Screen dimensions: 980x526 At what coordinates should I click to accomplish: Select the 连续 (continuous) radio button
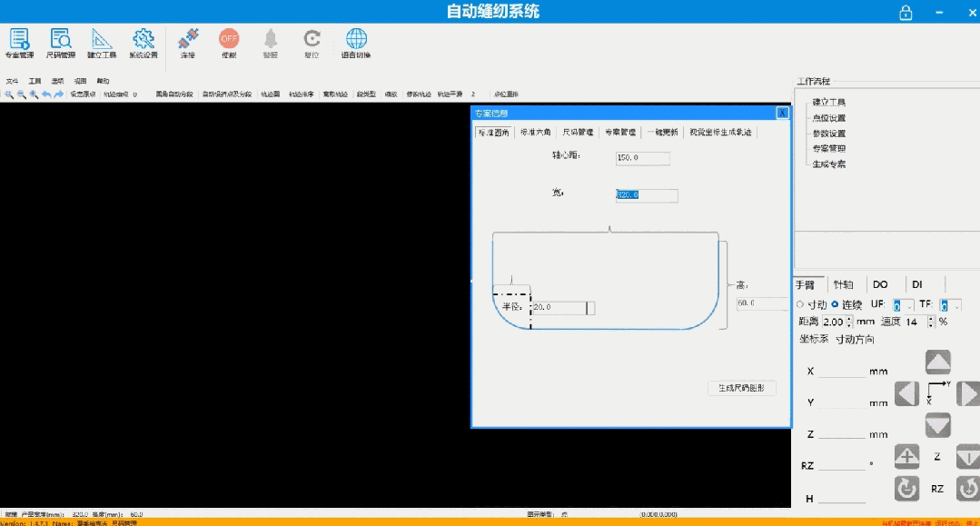pyautogui.click(x=835, y=304)
